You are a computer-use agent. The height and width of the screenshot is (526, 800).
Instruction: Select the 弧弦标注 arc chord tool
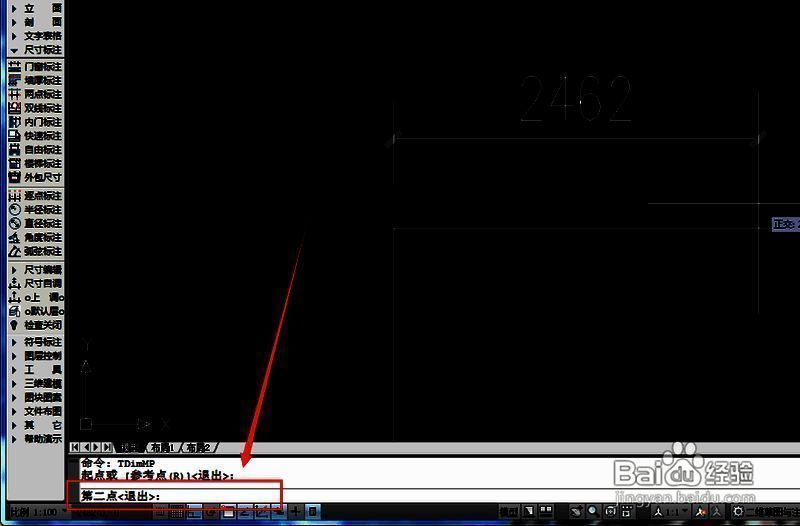(x=35, y=251)
